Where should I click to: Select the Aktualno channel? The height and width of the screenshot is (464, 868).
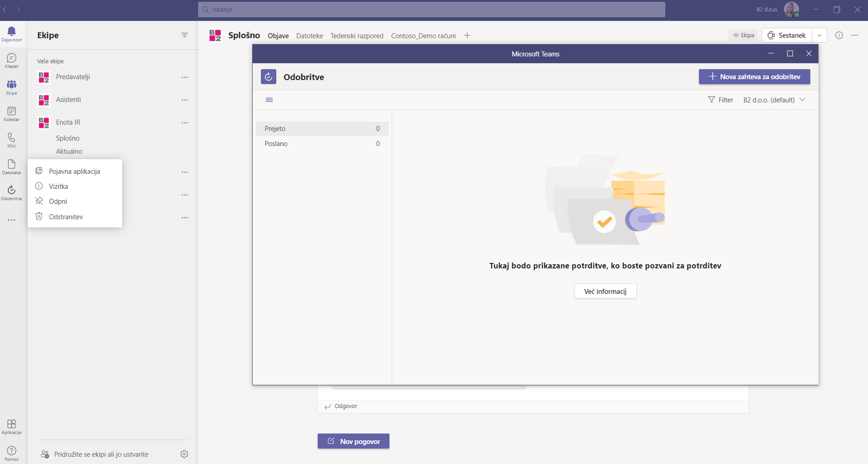(x=69, y=151)
